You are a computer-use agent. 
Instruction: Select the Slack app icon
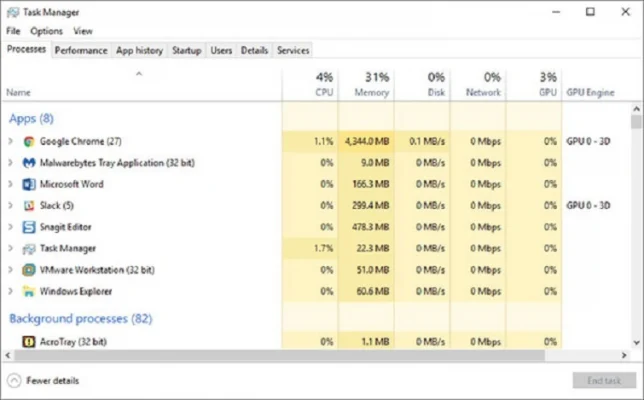pyautogui.click(x=30, y=205)
